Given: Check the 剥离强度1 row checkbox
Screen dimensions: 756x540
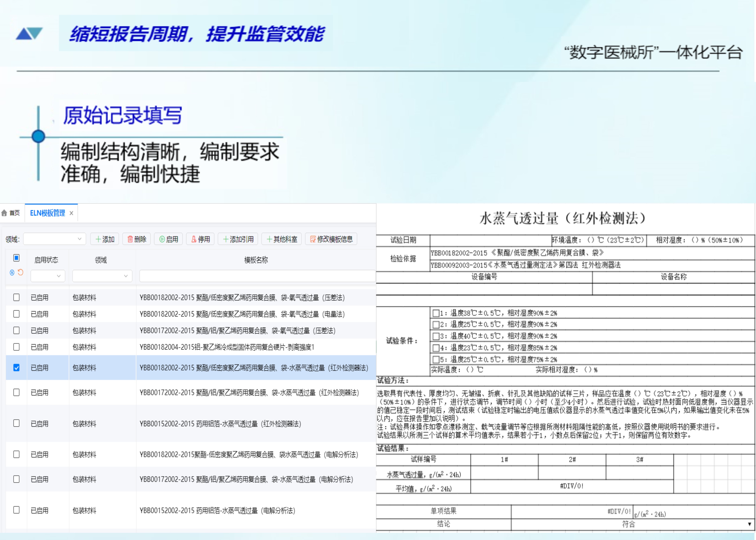Looking at the screenshot, I should tap(16, 347).
